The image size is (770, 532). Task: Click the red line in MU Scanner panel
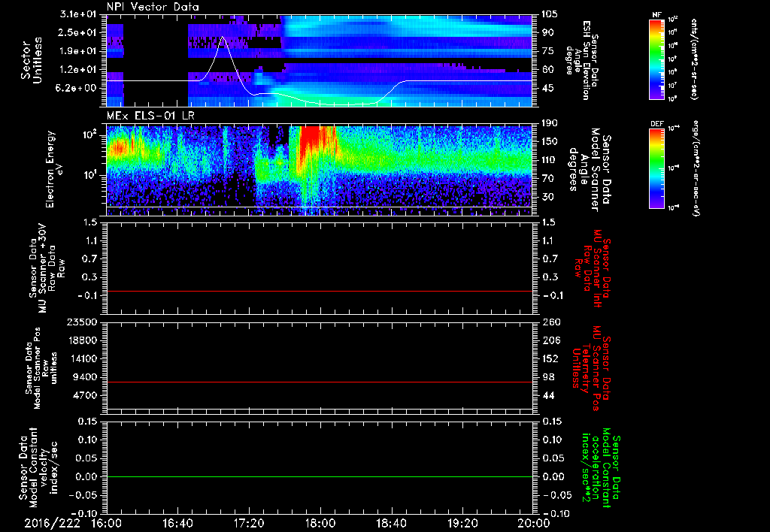point(320,291)
